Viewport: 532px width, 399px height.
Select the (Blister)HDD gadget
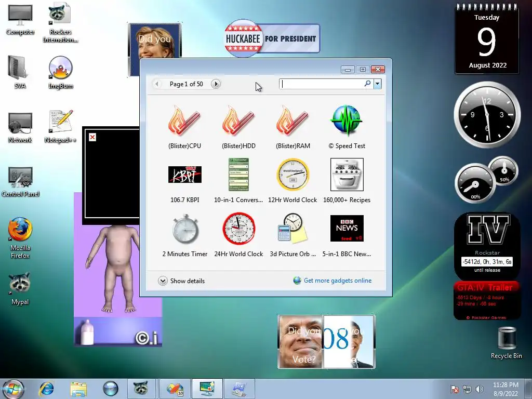tap(238, 127)
